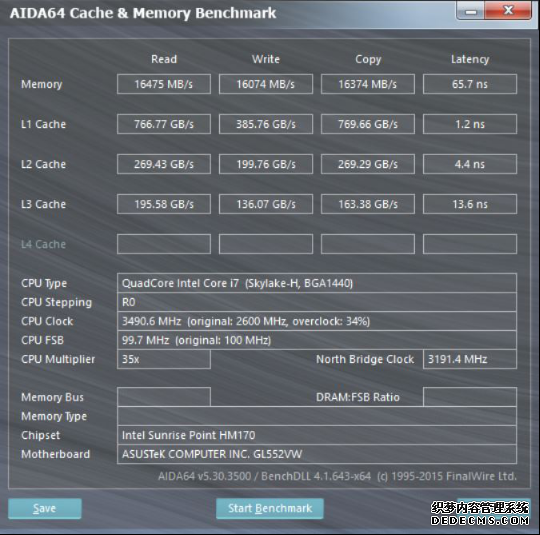This screenshot has width=540, height=535.
Task: Click the CPU Clock field 3490.6 MHz
Action: tap(317, 321)
